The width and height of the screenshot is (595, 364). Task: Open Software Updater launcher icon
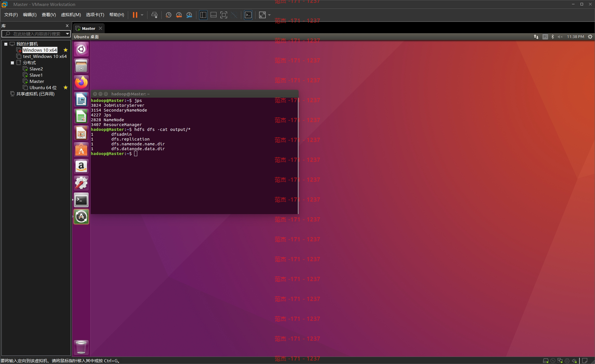pyautogui.click(x=81, y=217)
